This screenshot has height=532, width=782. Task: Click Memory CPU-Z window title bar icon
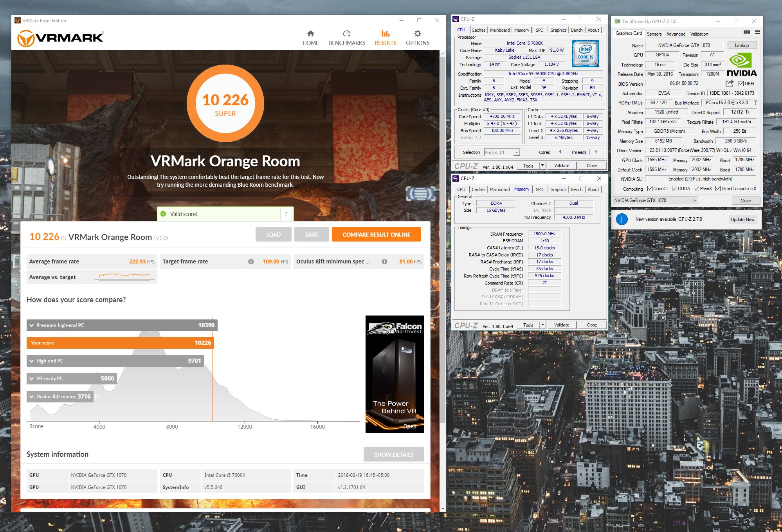click(x=456, y=178)
